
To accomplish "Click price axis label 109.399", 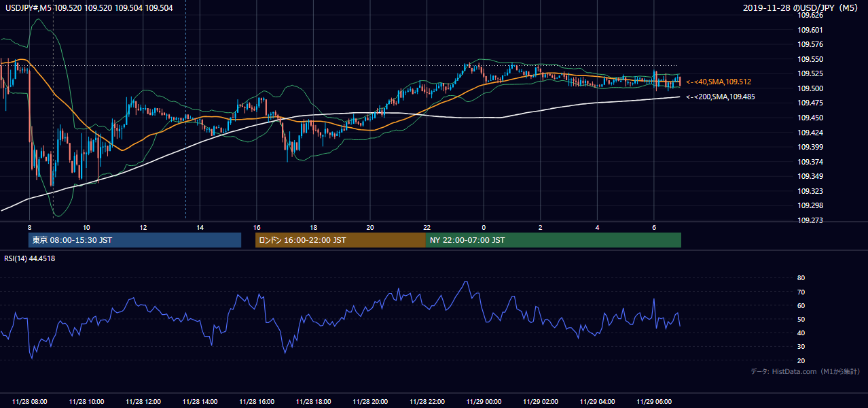I will (x=810, y=147).
